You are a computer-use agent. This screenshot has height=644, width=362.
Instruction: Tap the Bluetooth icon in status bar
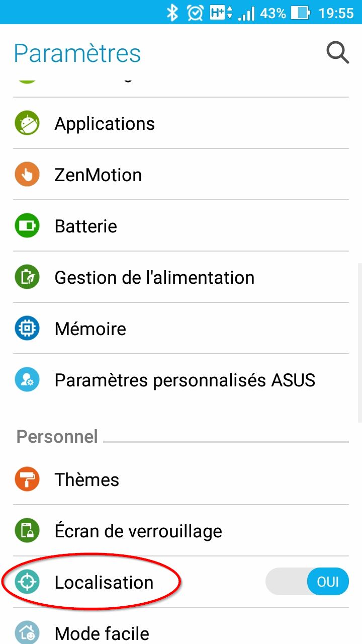click(x=172, y=13)
